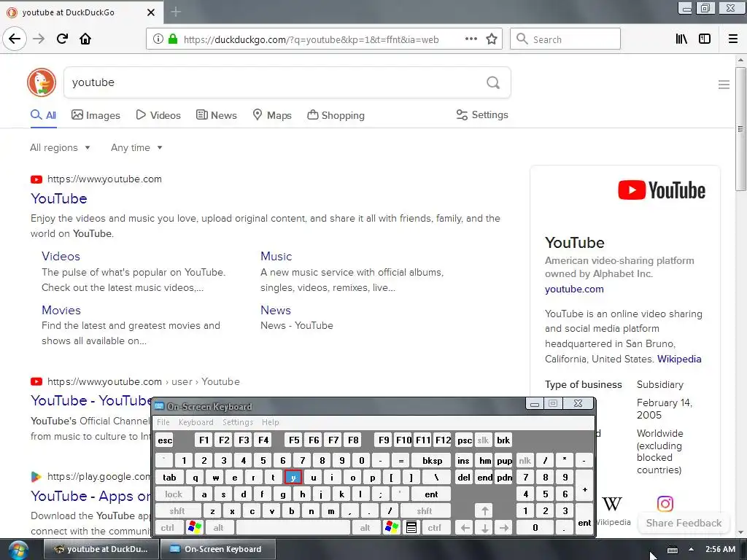The image size is (747, 560).
Task: Open Keyboard menu in On-Screen Keyboard
Action: coord(196,422)
